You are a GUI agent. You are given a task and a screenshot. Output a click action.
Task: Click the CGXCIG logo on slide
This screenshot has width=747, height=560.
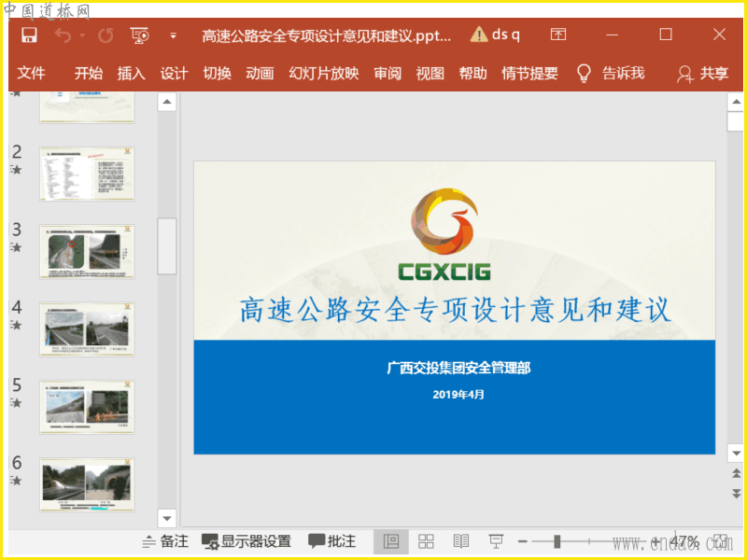pos(444,234)
